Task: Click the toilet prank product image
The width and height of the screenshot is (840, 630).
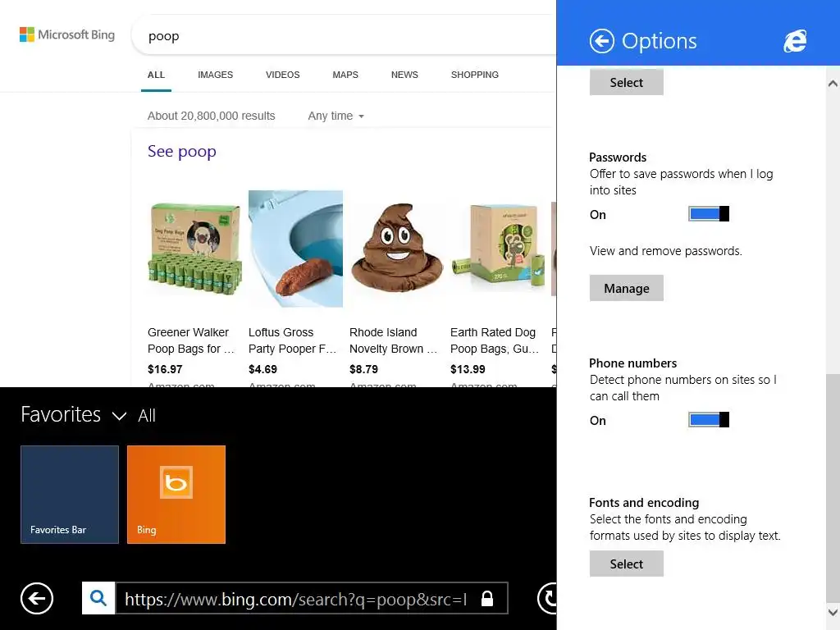Action: pyautogui.click(x=295, y=249)
